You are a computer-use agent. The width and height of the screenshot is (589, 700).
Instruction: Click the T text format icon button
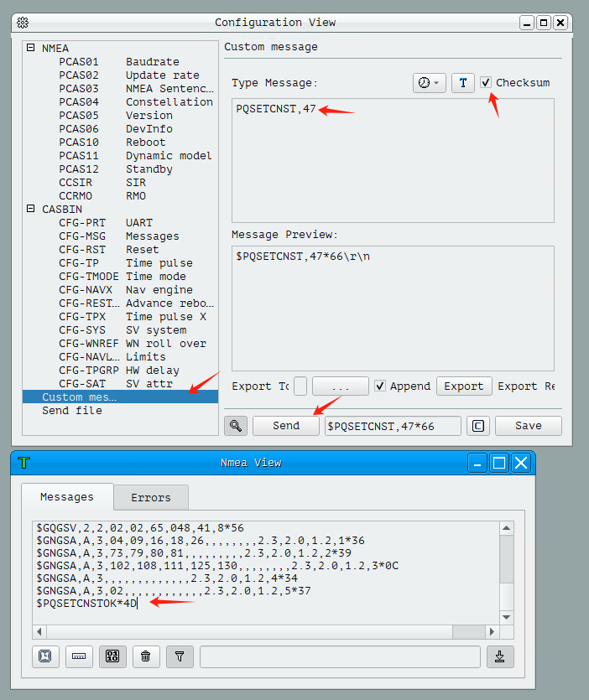(x=463, y=83)
